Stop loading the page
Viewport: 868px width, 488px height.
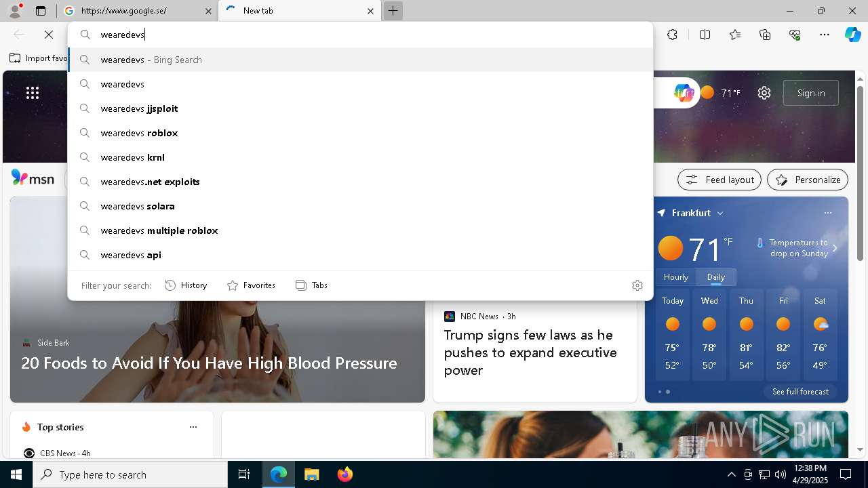point(49,35)
